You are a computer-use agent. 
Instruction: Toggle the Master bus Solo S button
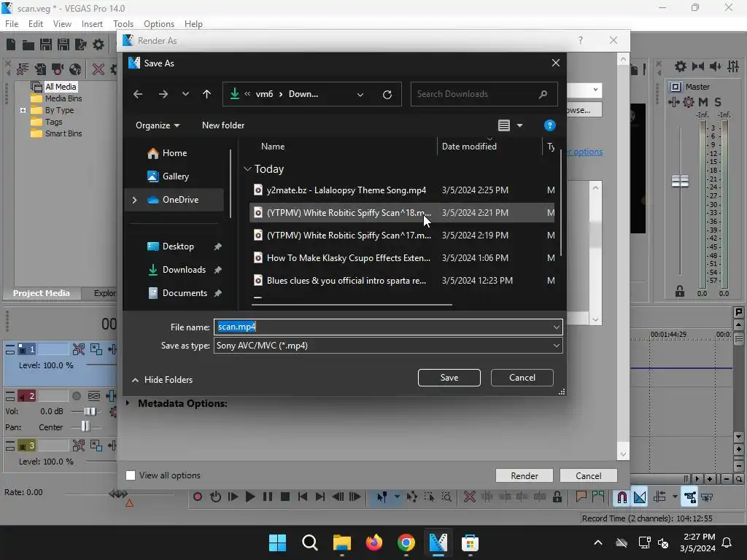718,102
